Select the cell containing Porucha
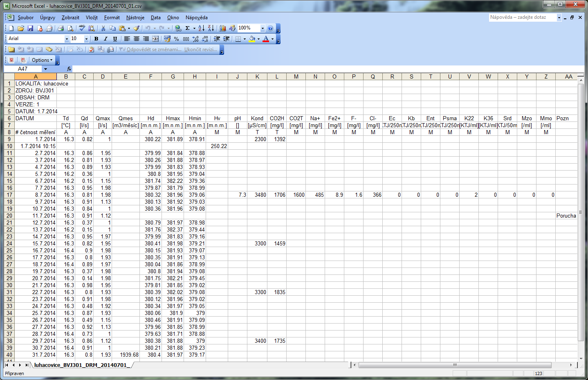Viewport: 588px width, 380px height. click(566, 216)
